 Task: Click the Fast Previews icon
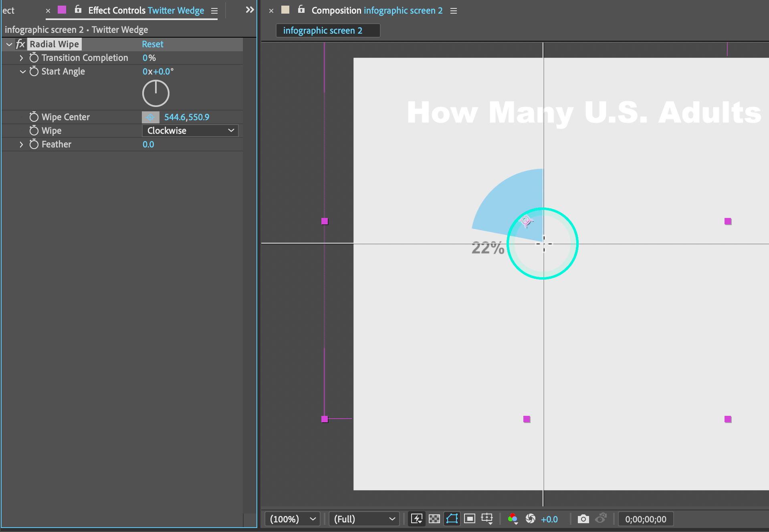pyautogui.click(x=417, y=519)
